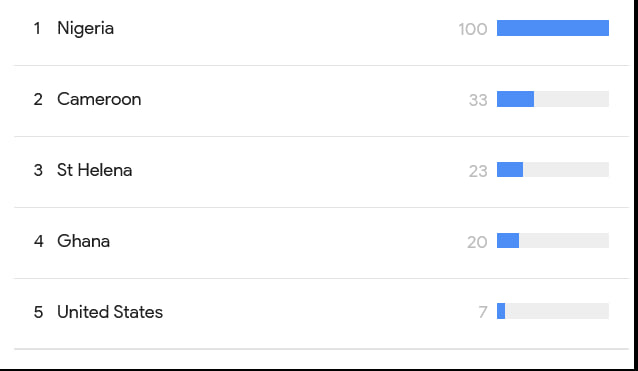Click the value 33 beside Cameroon

[478, 100]
